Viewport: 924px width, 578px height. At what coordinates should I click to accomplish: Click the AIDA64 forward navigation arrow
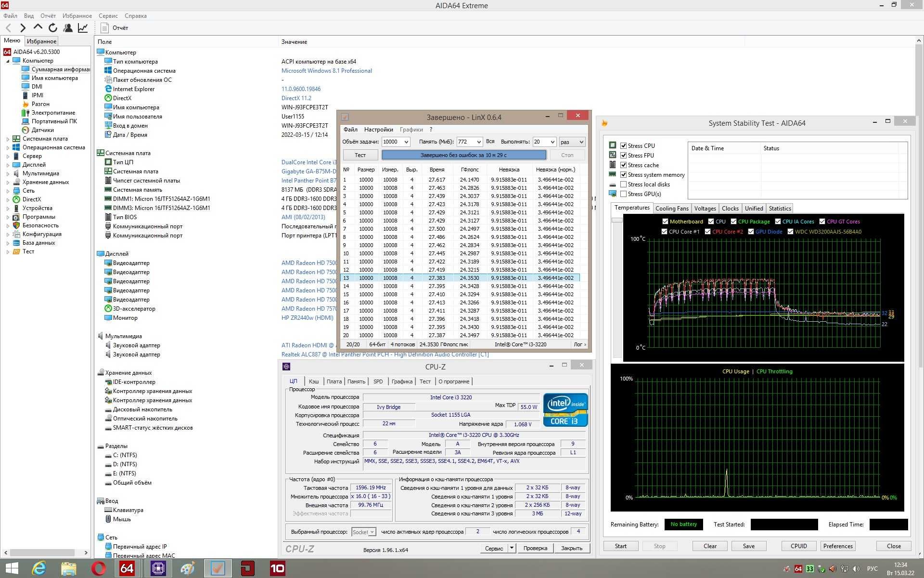pyautogui.click(x=23, y=28)
